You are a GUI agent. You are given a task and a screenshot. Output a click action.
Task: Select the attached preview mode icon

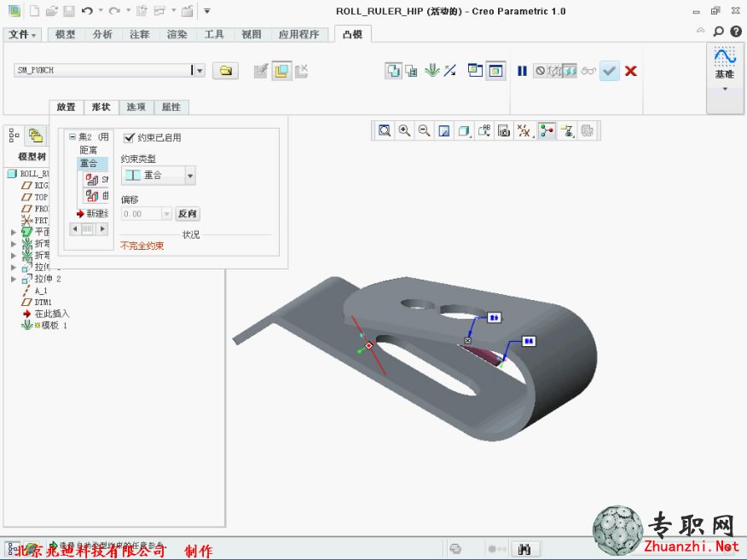(x=570, y=71)
